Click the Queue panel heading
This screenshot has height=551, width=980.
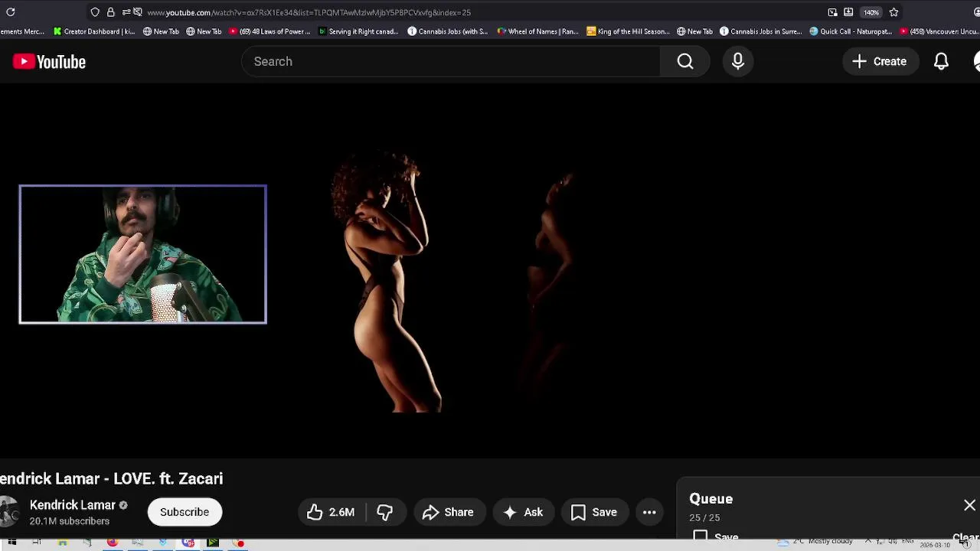tap(710, 499)
